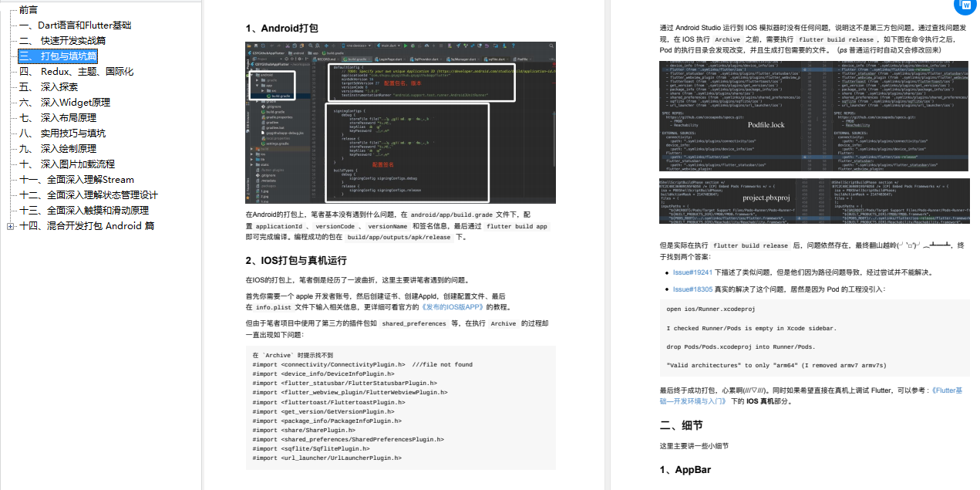The height and width of the screenshot is (490, 980).
Task: Click the Android Studio build.gradle screenshot
Action: pos(400,123)
